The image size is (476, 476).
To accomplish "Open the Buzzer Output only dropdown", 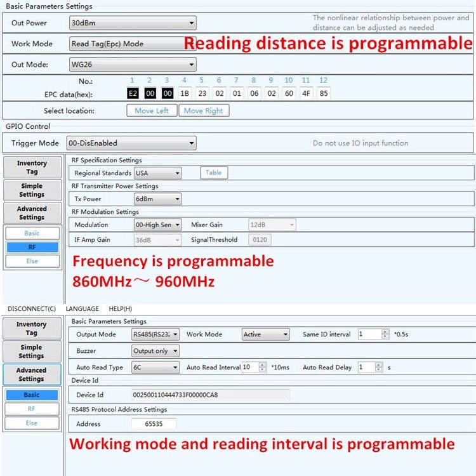I will click(x=155, y=350).
